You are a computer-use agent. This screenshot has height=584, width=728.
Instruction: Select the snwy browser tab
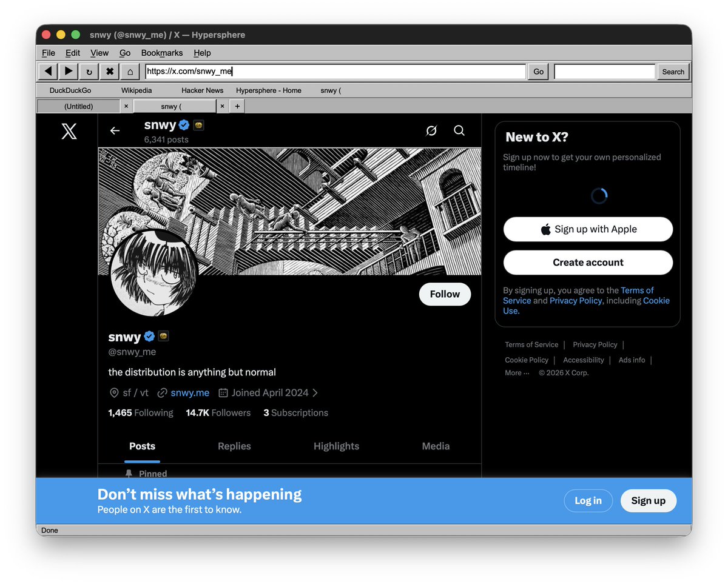pyautogui.click(x=175, y=106)
